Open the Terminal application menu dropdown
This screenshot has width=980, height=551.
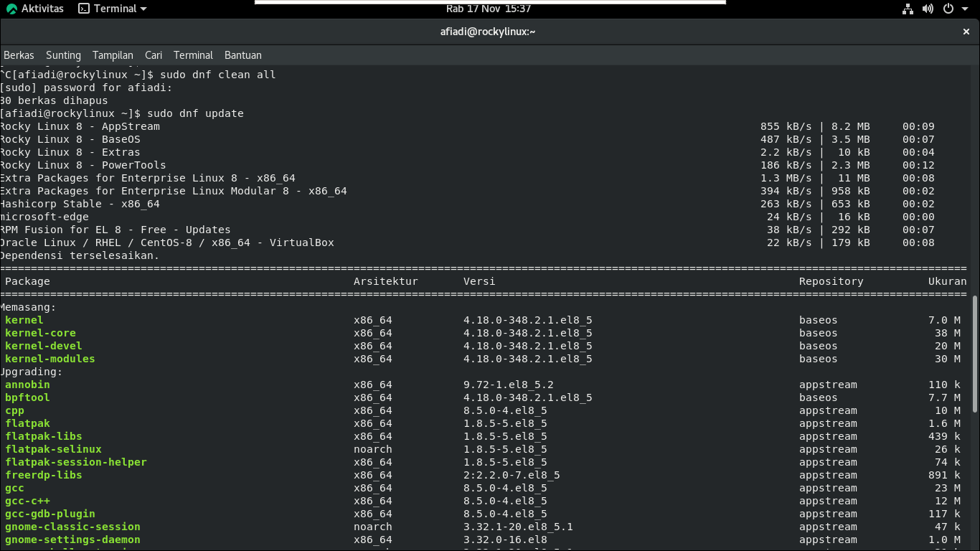143,9
